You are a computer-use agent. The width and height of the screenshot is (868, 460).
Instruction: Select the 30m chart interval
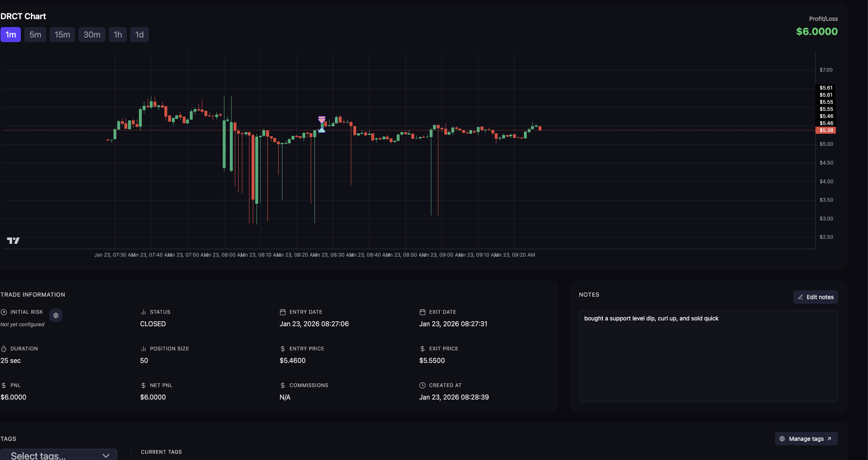pyautogui.click(x=92, y=35)
